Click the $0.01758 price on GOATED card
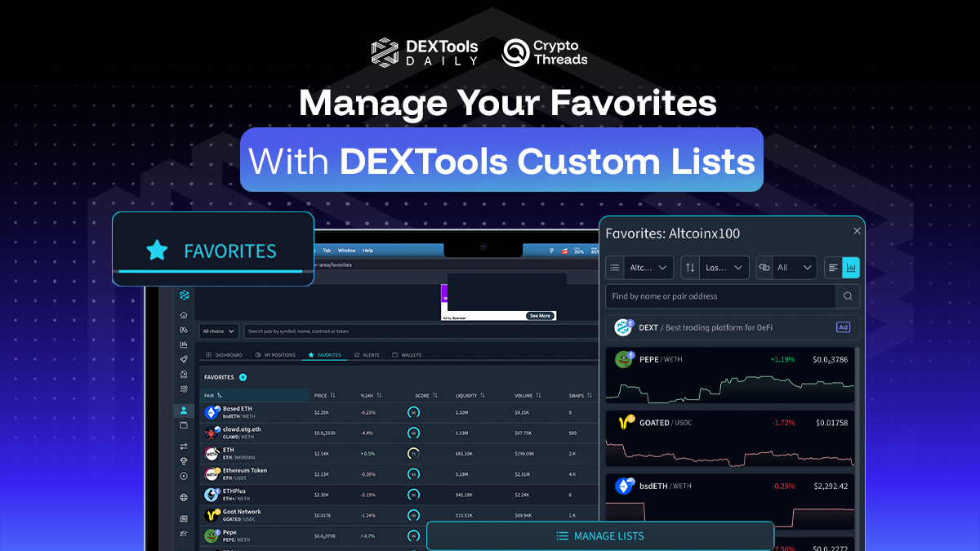 click(x=831, y=423)
